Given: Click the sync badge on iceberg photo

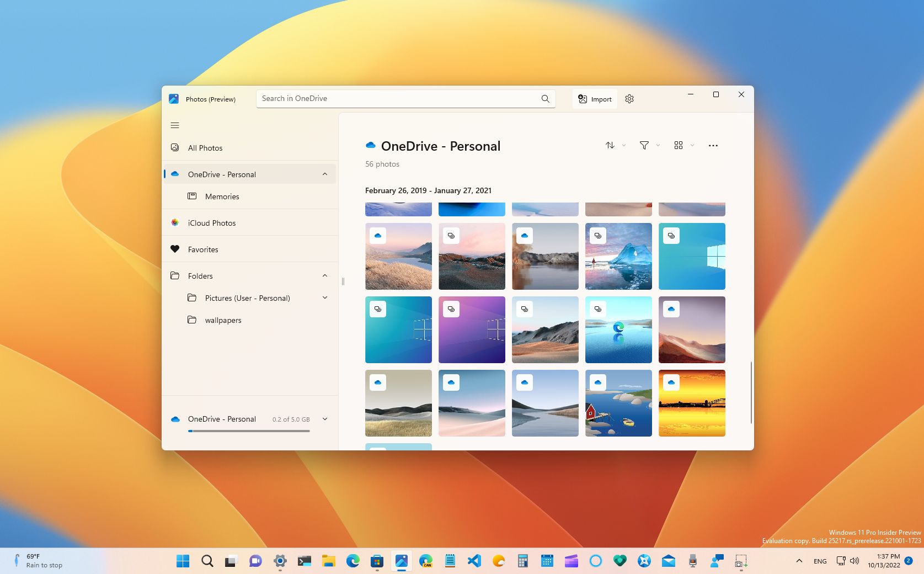Looking at the screenshot, I should pyautogui.click(x=598, y=236).
